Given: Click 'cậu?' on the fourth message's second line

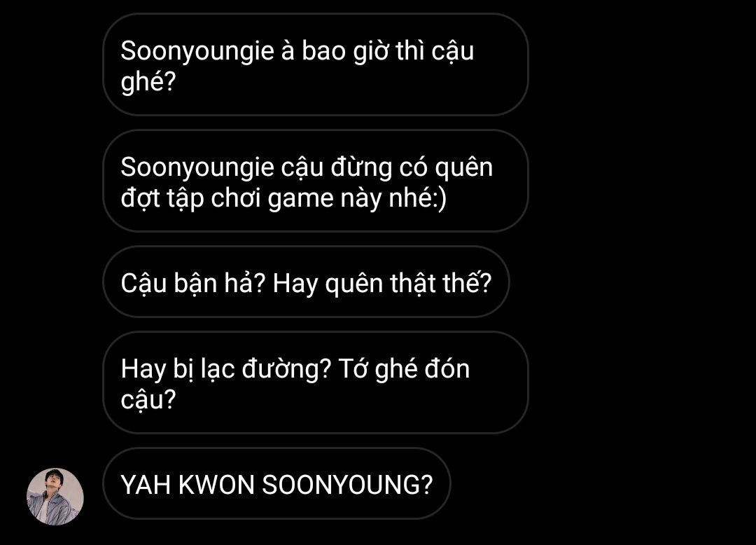Looking at the screenshot, I should [x=148, y=400].
